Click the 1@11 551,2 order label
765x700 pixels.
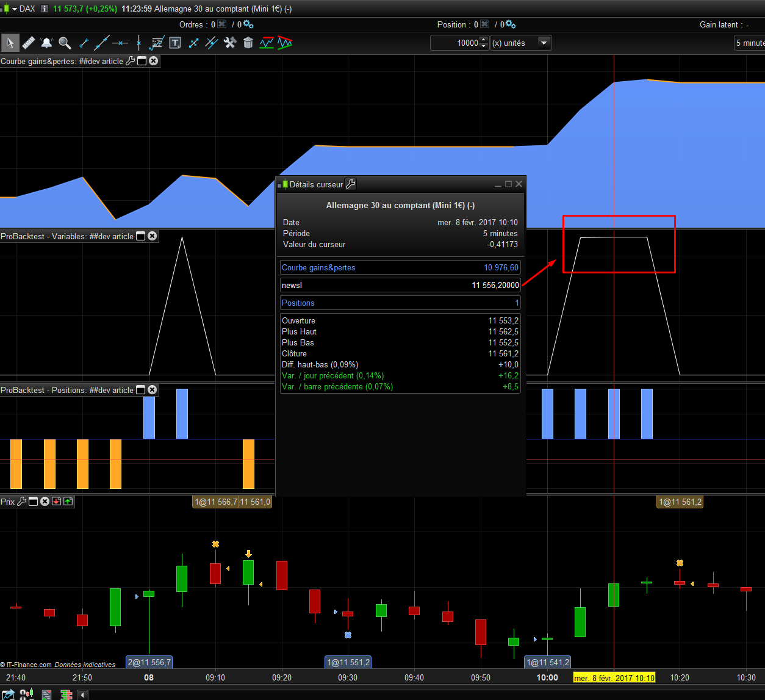tap(348, 662)
